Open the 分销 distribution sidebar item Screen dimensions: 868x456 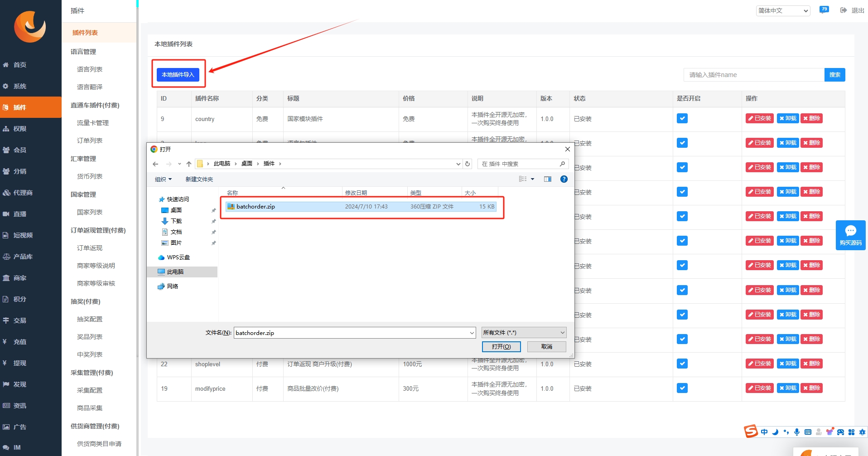[x=30, y=171]
